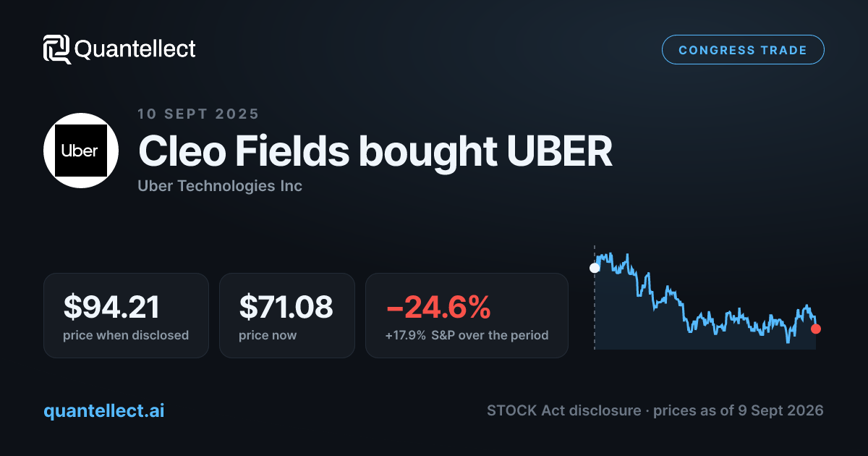Click the Quantellect brand name text
The height and width of the screenshot is (456, 868).
click(135, 49)
